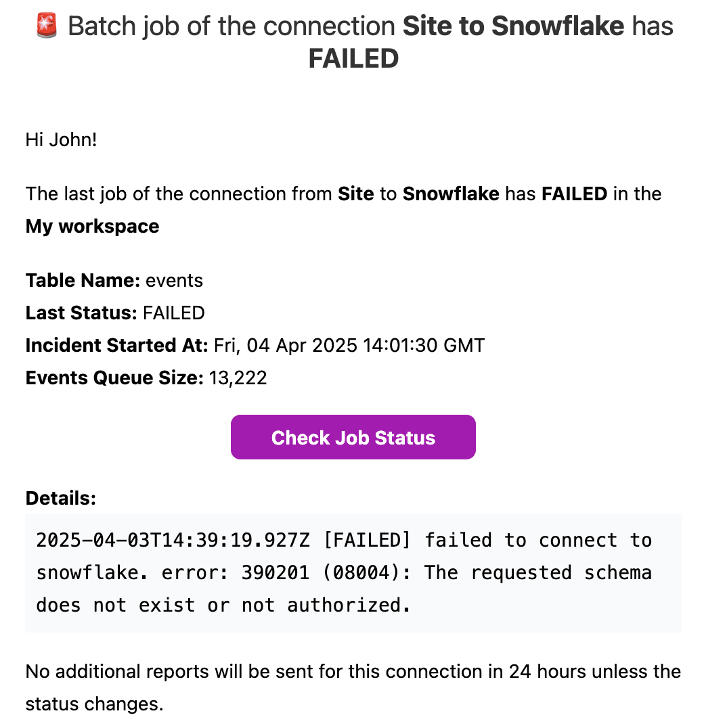The image size is (704, 728).
Task: Click the 'events' table name value
Action: click(174, 280)
